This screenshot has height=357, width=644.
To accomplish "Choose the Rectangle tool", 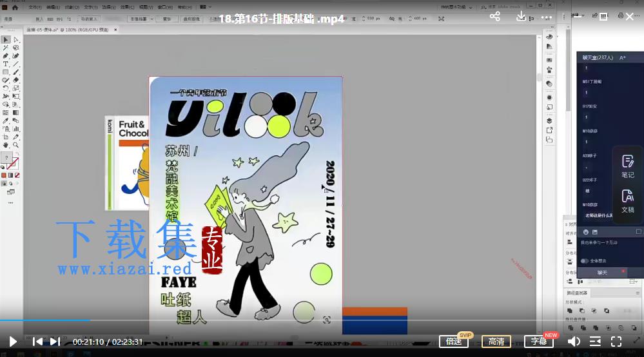I will click(6, 72).
